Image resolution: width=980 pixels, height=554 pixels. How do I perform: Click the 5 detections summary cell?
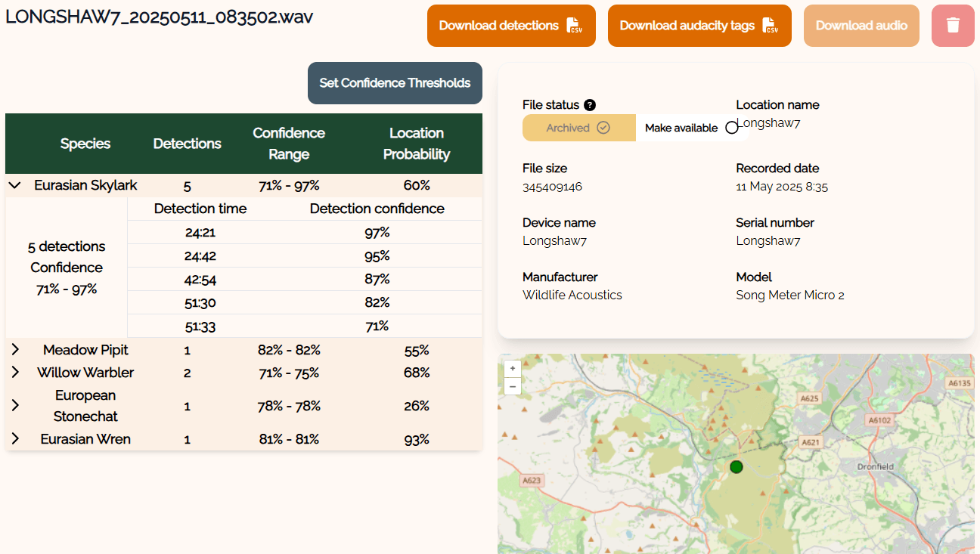67,268
